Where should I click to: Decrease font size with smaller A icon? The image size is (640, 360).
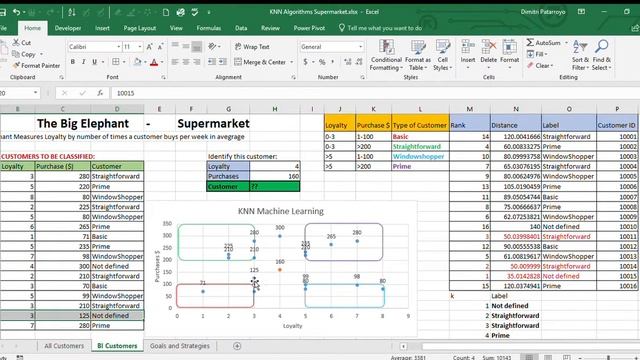(x=160, y=47)
